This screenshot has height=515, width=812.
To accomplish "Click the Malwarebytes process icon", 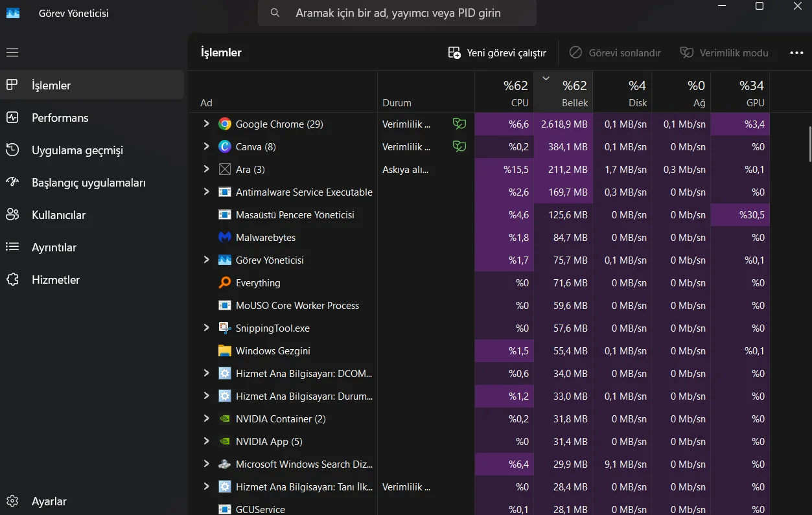I will (225, 237).
